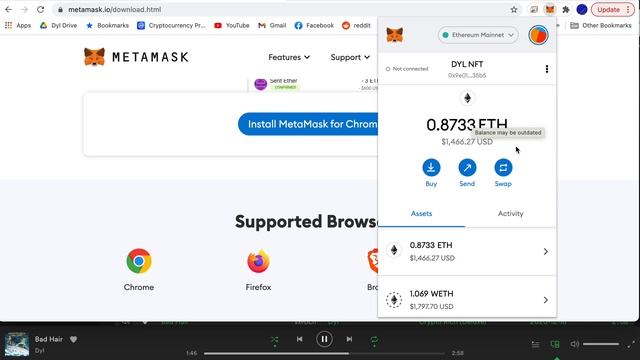
Task: Go back with browser back arrow
Action: (x=9, y=9)
